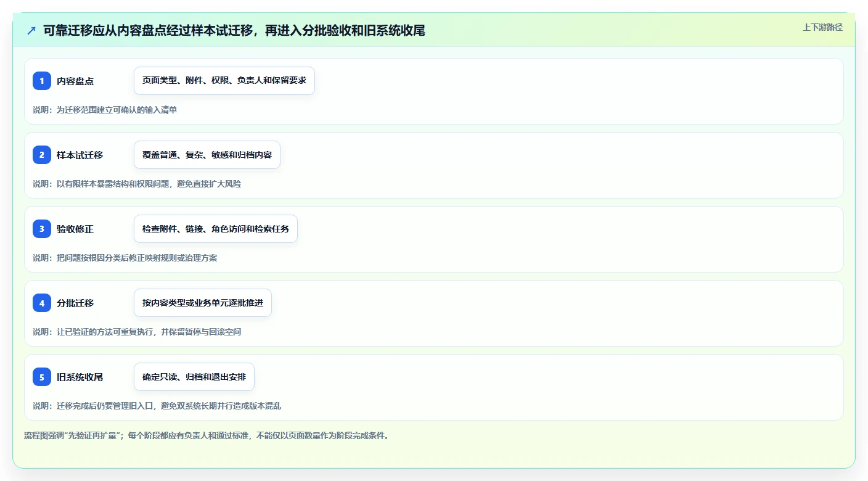
Task: Click the 按内容类型或业务单元逐批推进 chip
Action: (203, 303)
